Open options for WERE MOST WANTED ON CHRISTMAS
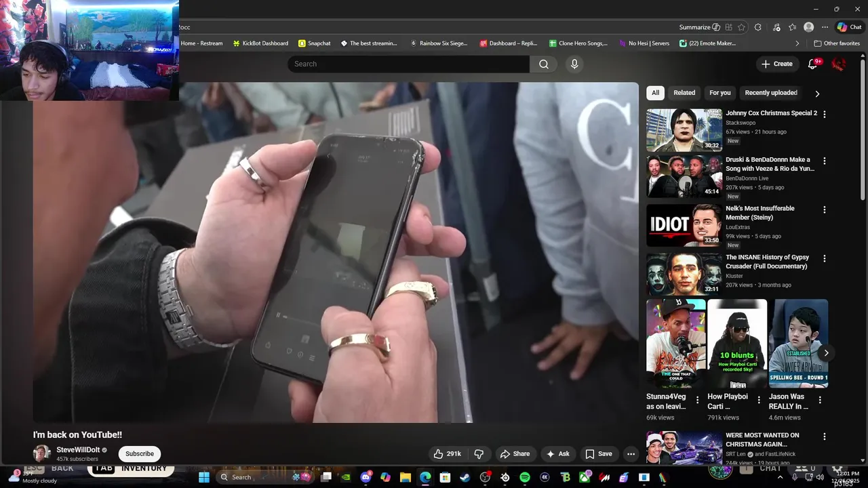The image size is (868, 488). pos(825,437)
